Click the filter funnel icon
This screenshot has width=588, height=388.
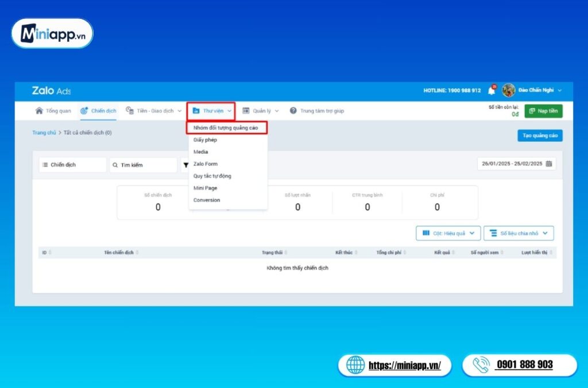coord(185,165)
